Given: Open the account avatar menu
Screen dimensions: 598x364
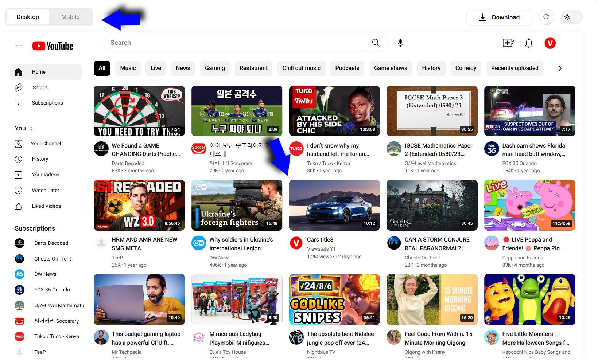Looking at the screenshot, I should (550, 43).
